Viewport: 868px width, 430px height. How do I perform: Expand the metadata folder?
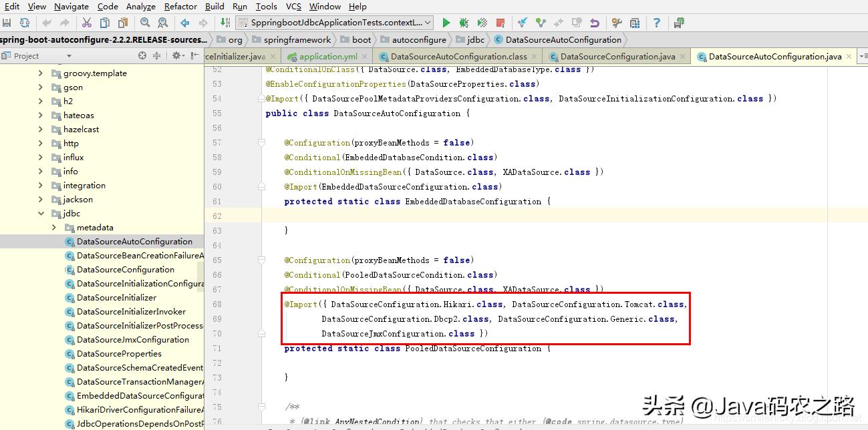click(x=55, y=227)
